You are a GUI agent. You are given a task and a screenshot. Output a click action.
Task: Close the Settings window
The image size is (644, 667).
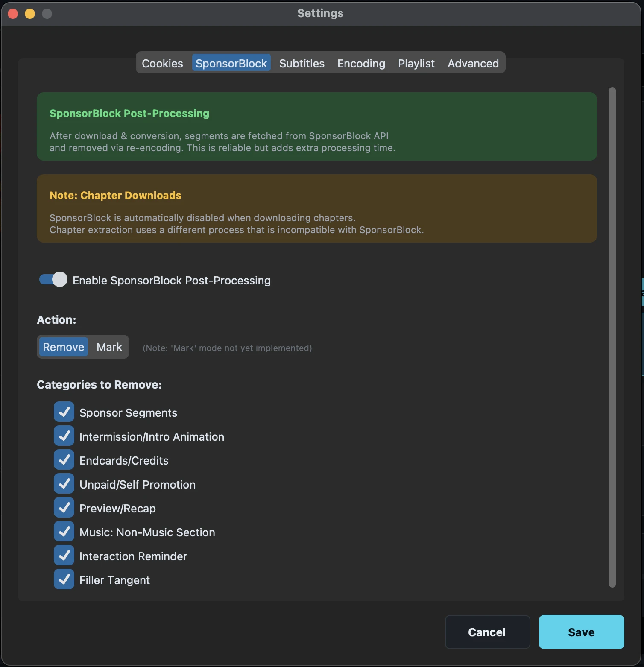[x=13, y=14]
